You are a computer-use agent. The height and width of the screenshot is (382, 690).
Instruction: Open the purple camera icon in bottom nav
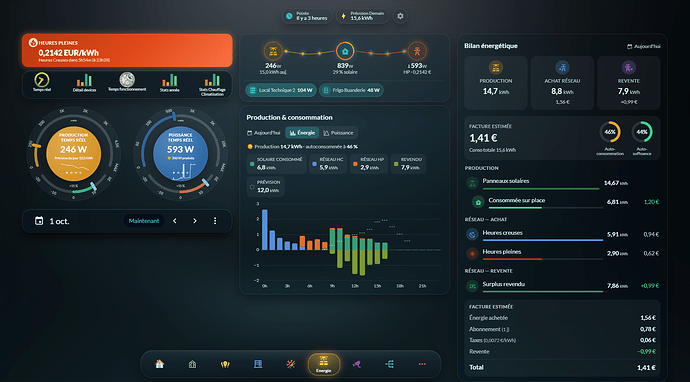tap(356, 364)
